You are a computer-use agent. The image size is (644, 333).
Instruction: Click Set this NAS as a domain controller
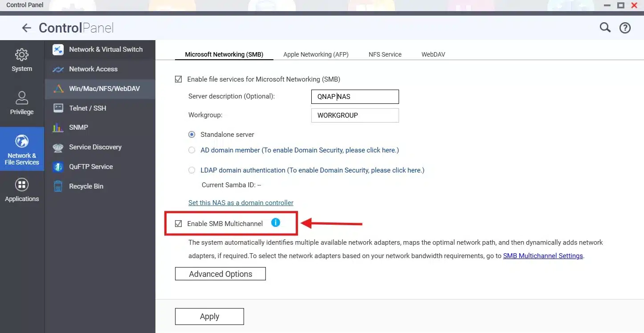click(240, 202)
